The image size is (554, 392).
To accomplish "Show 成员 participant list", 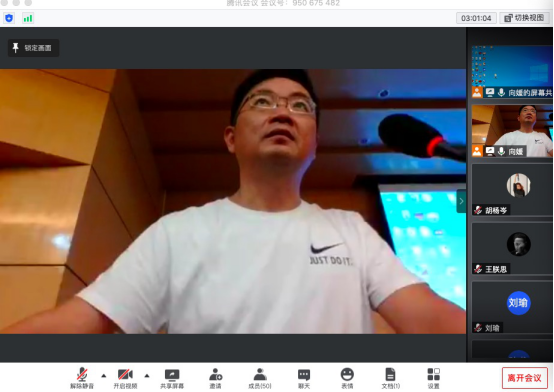I will [260, 378].
